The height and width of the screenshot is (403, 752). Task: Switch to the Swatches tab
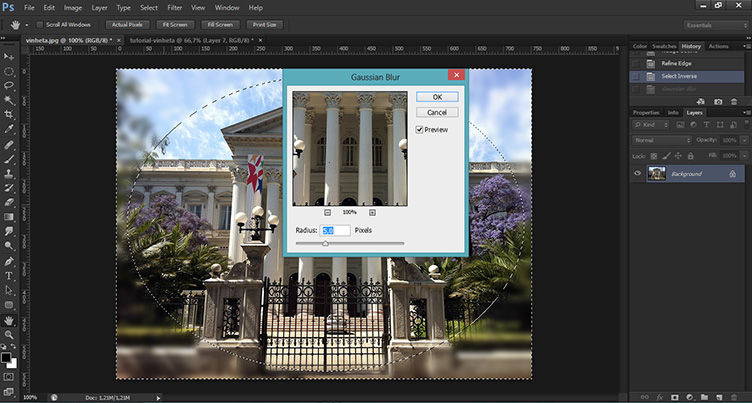coord(664,47)
